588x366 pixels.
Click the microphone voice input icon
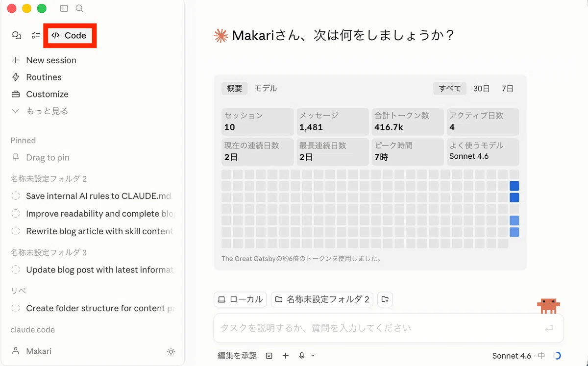click(x=302, y=356)
